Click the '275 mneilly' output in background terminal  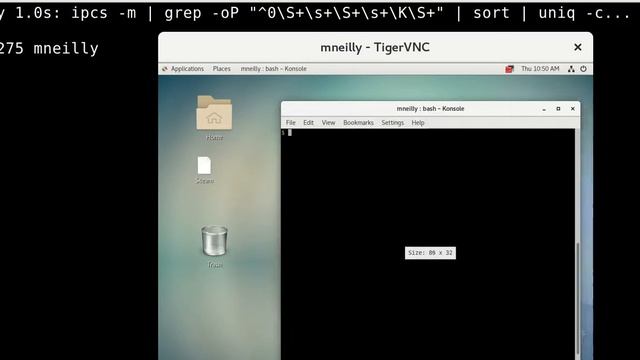[49, 49]
